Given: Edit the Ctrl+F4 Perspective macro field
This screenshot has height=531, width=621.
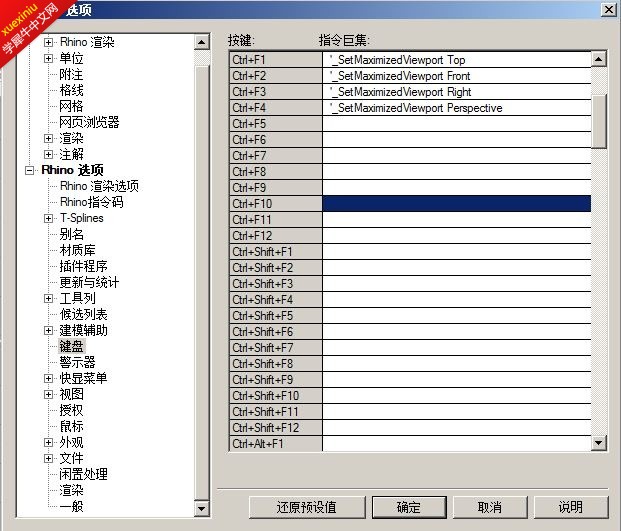Looking at the screenshot, I should 457,108.
